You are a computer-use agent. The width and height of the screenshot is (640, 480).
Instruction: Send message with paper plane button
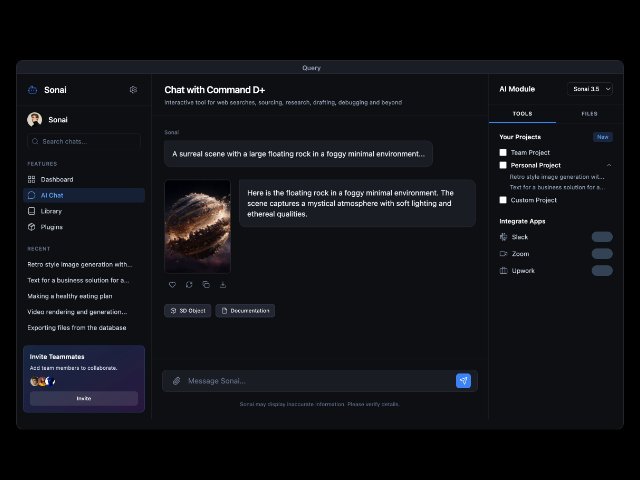(x=463, y=381)
